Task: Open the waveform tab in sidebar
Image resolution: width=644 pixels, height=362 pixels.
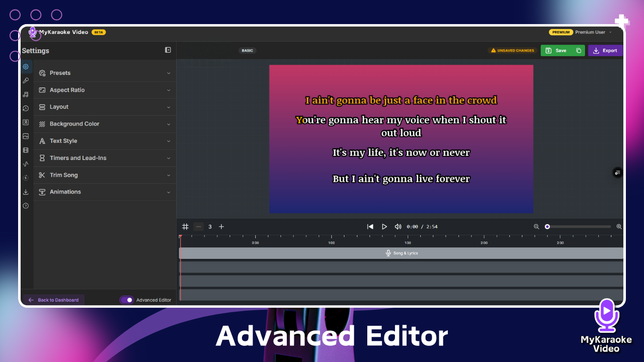Action: click(x=26, y=164)
